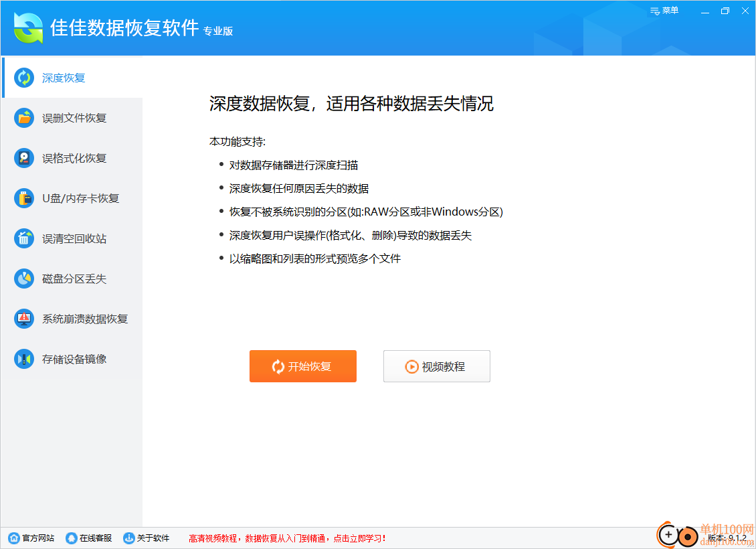Click text mentioning RAW分区或非Windows分区

(x=366, y=212)
